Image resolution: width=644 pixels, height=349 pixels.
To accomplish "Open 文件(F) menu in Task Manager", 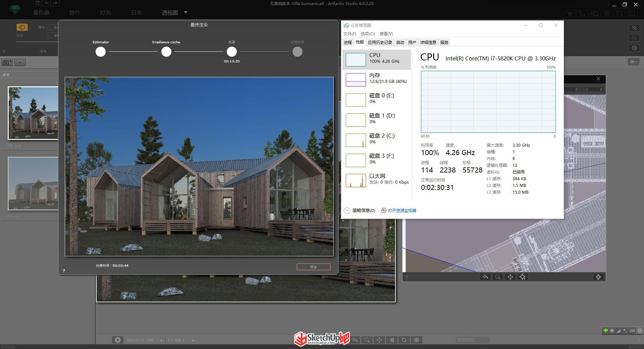I will click(350, 34).
